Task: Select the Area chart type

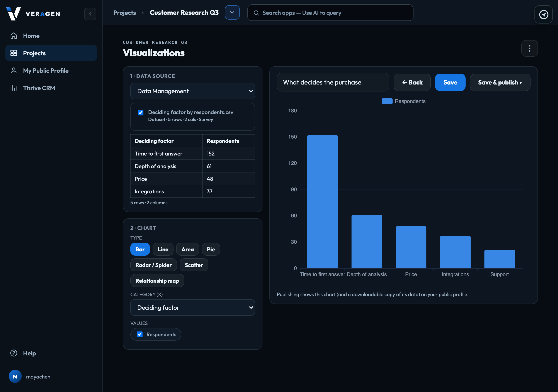Action: [187, 249]
